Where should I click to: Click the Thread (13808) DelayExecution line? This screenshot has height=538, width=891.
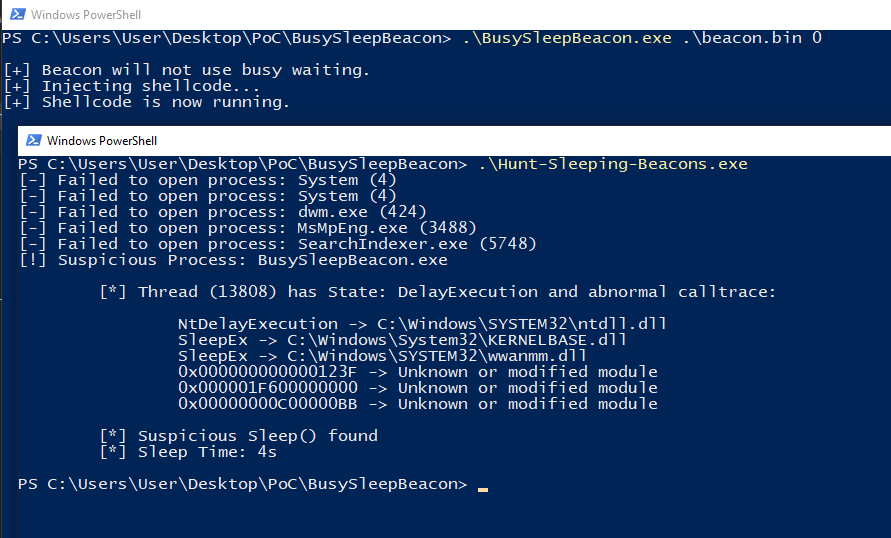point(438,292)
